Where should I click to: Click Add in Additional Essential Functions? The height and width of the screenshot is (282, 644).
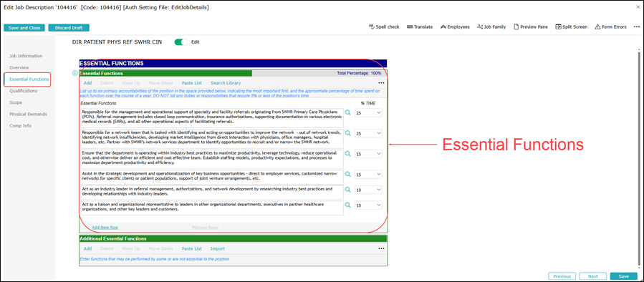[87, 249]
